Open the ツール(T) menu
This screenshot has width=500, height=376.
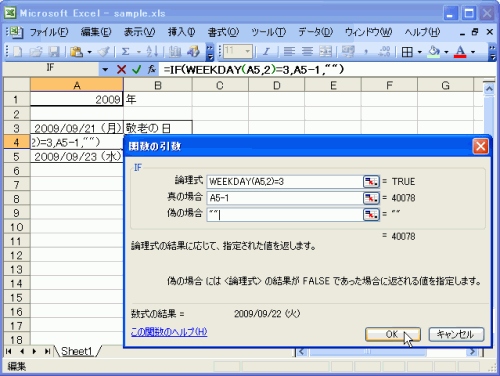click(x=269, y=32)
